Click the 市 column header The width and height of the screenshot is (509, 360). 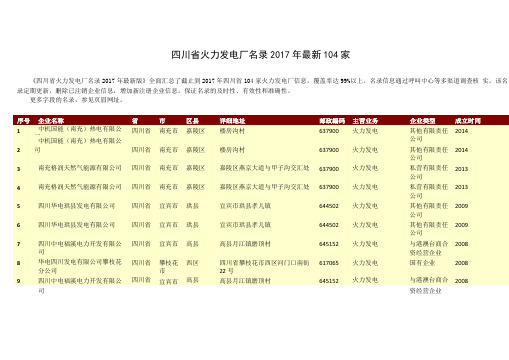tap(162, 121)
